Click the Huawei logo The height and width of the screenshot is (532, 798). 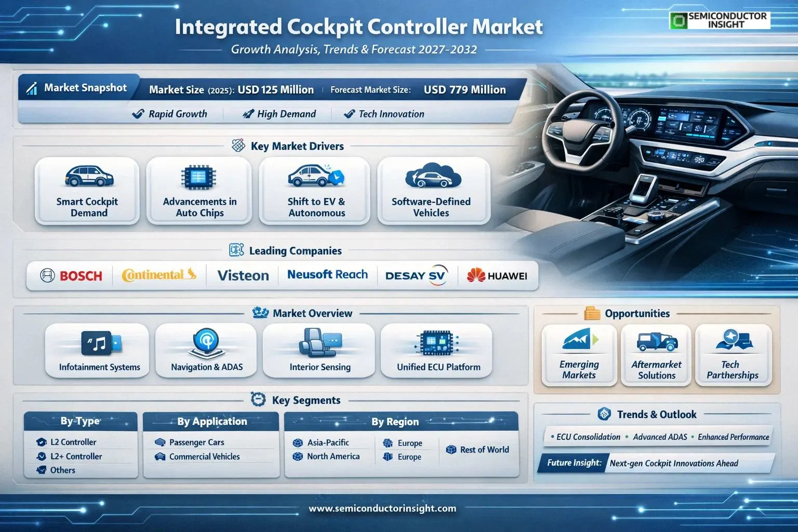point(497,276)
